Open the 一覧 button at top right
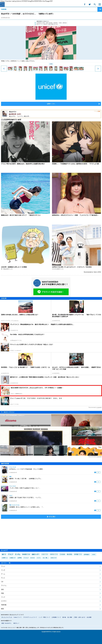 [100, 9]
